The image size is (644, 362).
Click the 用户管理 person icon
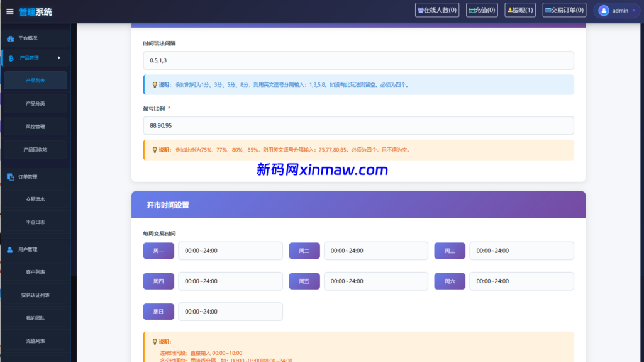tap(10, 250)
